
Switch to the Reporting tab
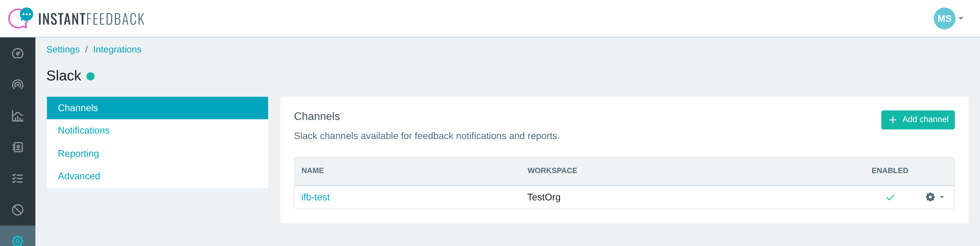coord(157,153)
